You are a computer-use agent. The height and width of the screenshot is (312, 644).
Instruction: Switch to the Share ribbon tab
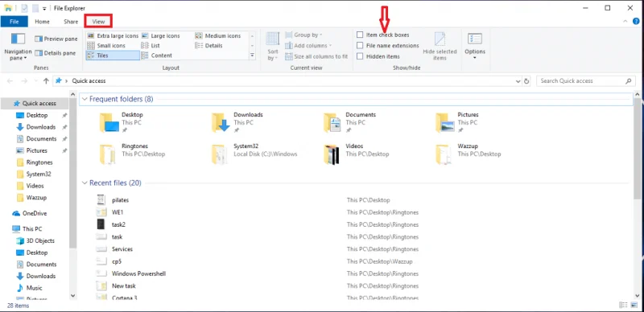tap(71, 22)
